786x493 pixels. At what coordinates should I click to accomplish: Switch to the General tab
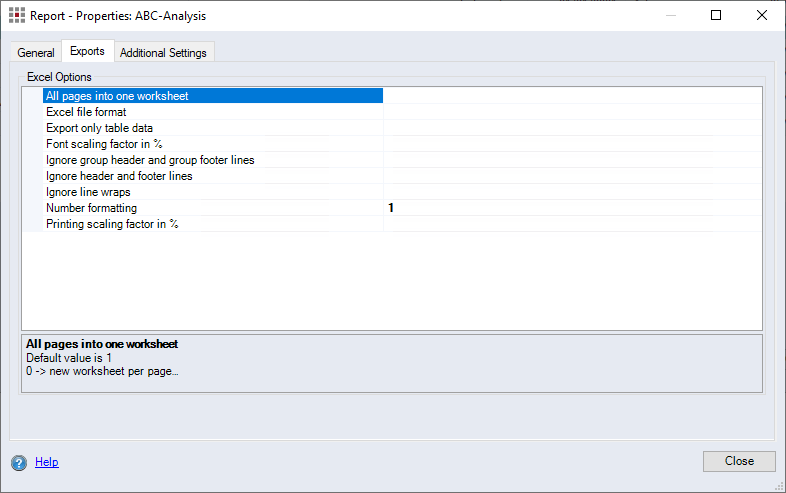tap(36, 53)
